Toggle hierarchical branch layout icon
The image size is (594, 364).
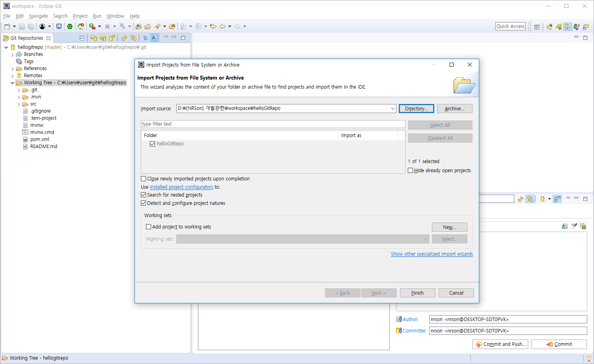[x=146, y=38]
